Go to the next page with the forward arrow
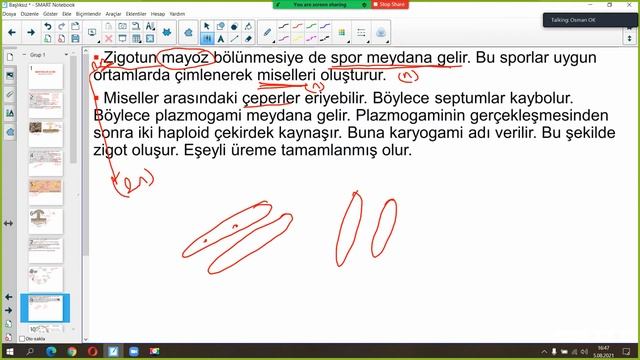The height and width of the screenshot is (360, 640). (x=31, y=32)
